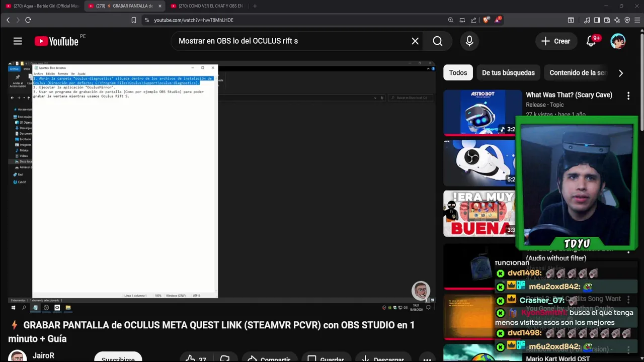The width and height of the screenshot is (644, 362).
Task: Bookmark this page
Action: click(134, 20)
